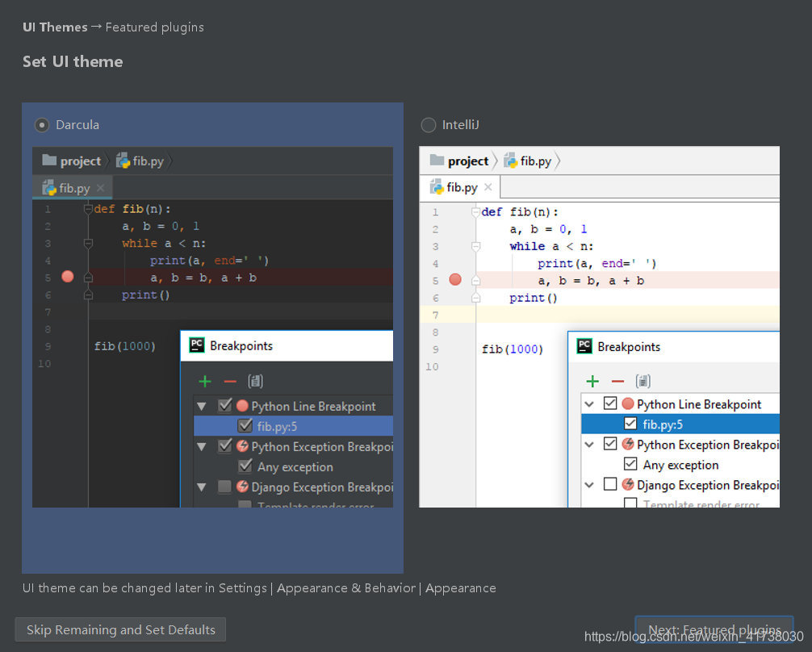The width and height of the screenshot is (812, 652).
Task: Click project folder icon in IntelliJ preview
Action: (437, 160)
